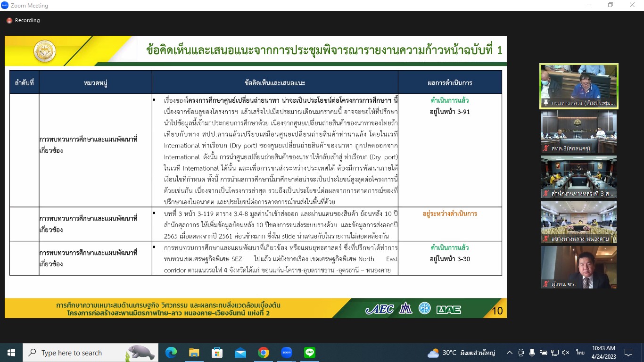The width and height of the screenshot is (644, 362).
Task: Select the pinned กรมทางหลวง participant video
Action: [578, 86]
